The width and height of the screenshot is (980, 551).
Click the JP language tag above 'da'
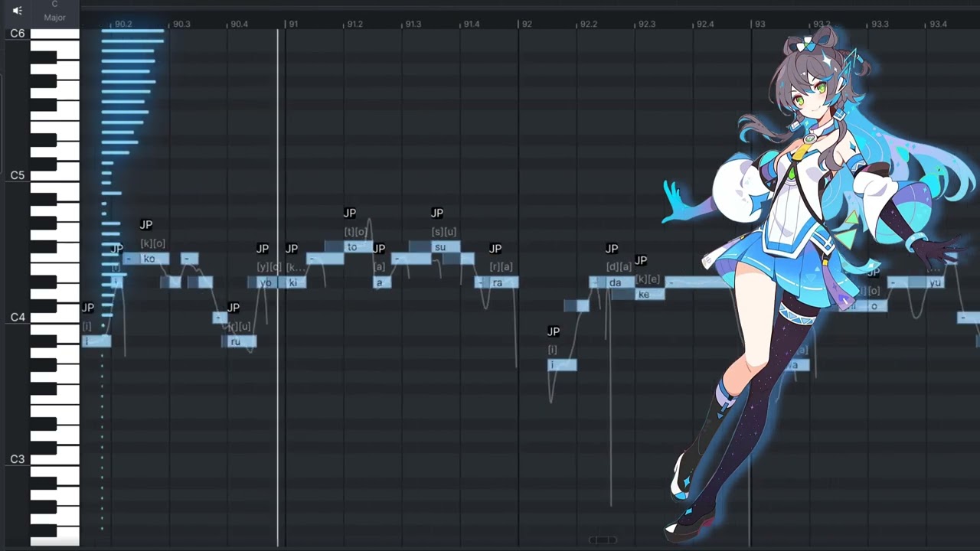point(612,249)
